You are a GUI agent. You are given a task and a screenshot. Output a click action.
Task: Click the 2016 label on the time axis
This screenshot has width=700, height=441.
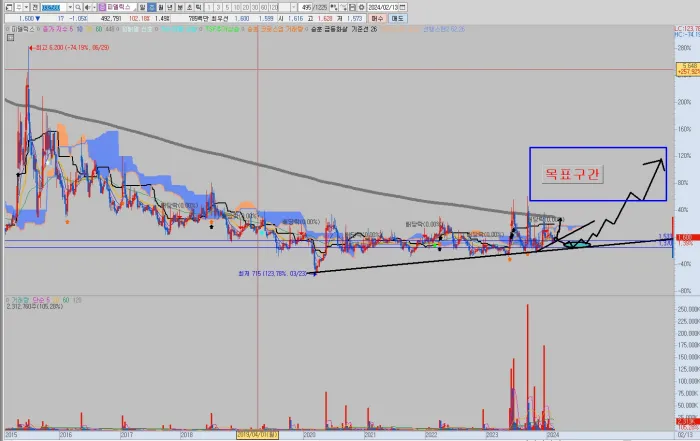(65, 434)
